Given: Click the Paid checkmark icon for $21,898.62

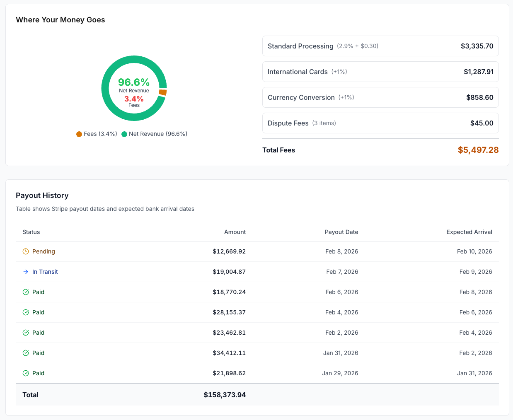Looking at the screenshot, I should click(x=26, y=373).
